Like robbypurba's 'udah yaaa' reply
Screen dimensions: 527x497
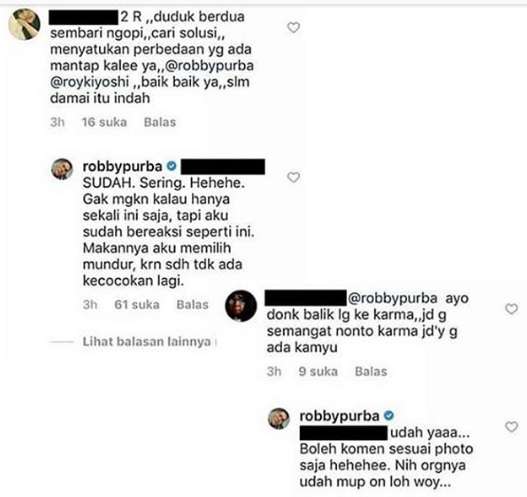click(512, 427)
